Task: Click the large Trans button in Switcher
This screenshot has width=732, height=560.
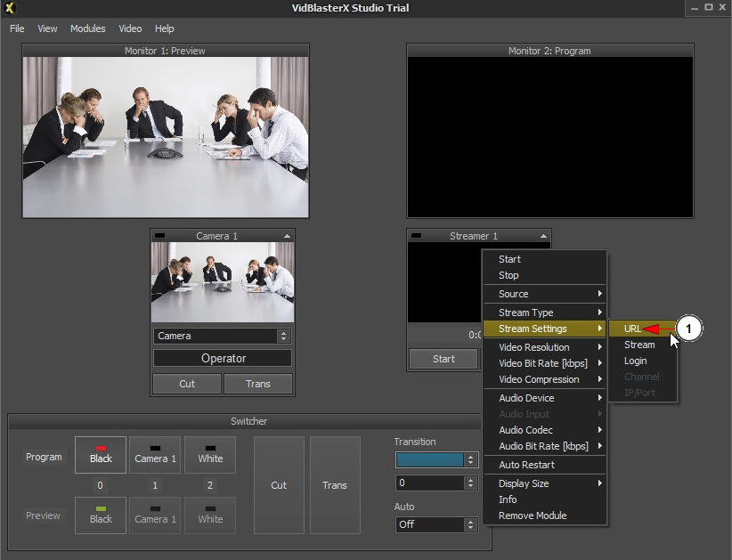Action: point(335,485)
